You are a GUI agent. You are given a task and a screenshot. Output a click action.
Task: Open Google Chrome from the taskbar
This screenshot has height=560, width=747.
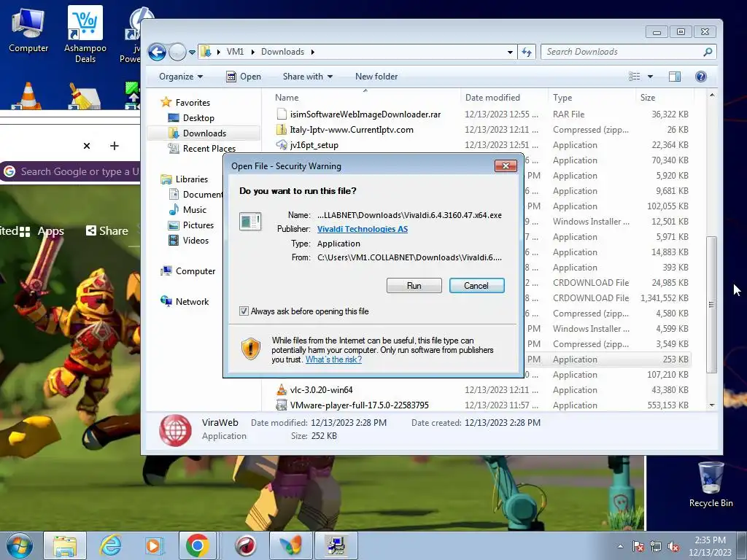coord(197,545)
